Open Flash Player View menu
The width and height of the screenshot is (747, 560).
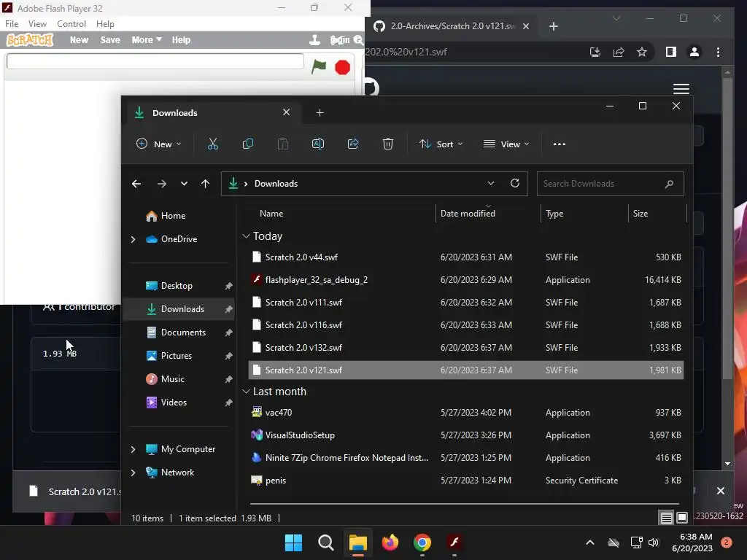[x=37, y=24]
